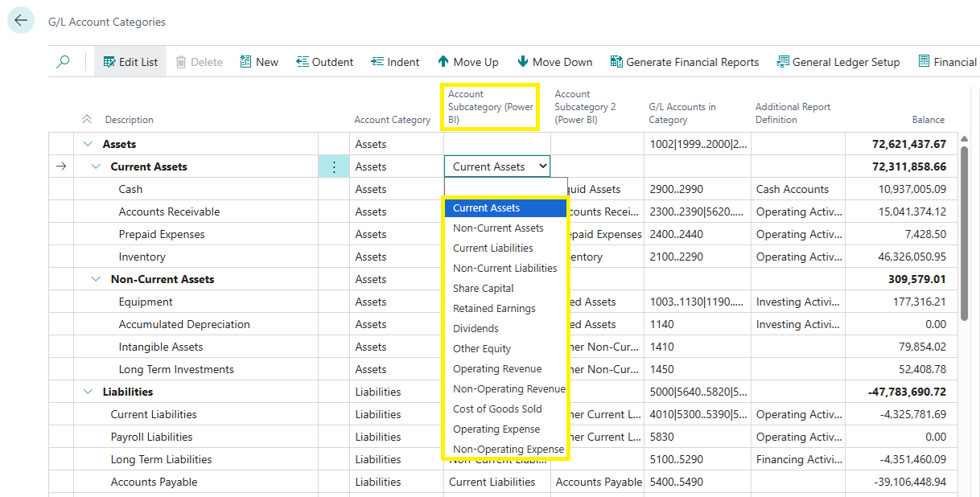Collapse all rows using header chevron
The width and height of the screenshot is (980, 497).
(87, 120)
